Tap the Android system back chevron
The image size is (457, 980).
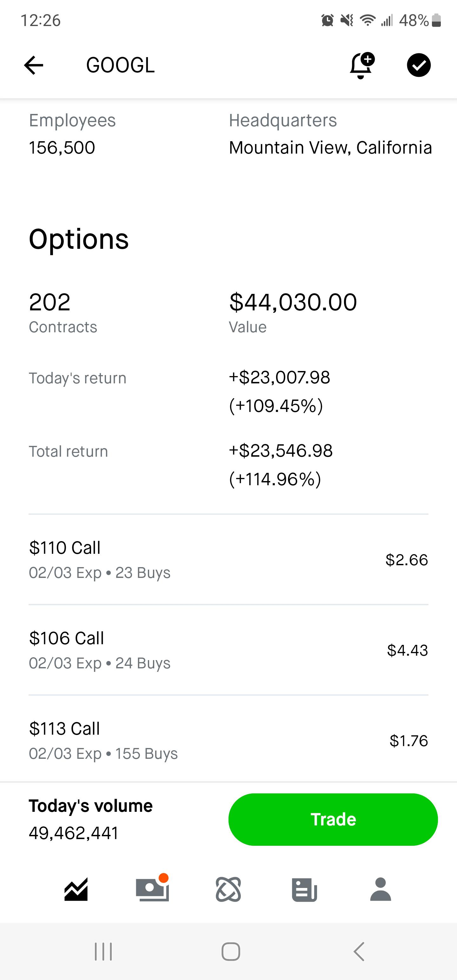[359, 951]
